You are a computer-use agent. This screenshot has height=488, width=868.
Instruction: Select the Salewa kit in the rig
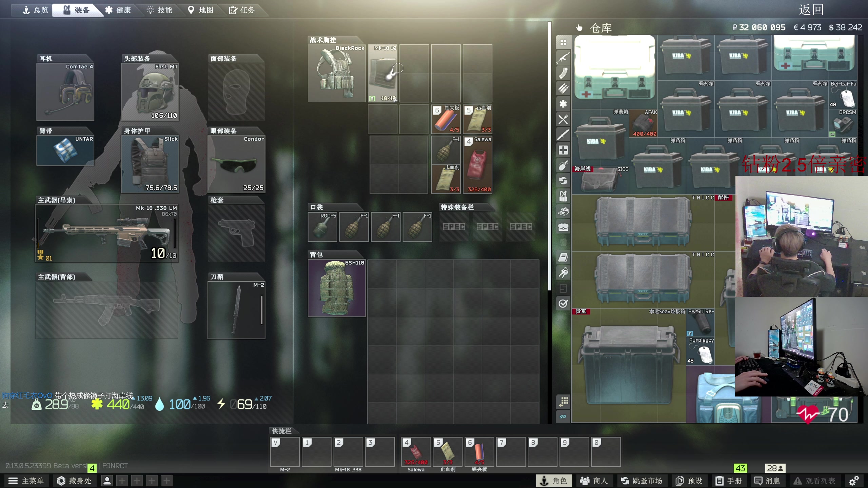pos(478,165)
